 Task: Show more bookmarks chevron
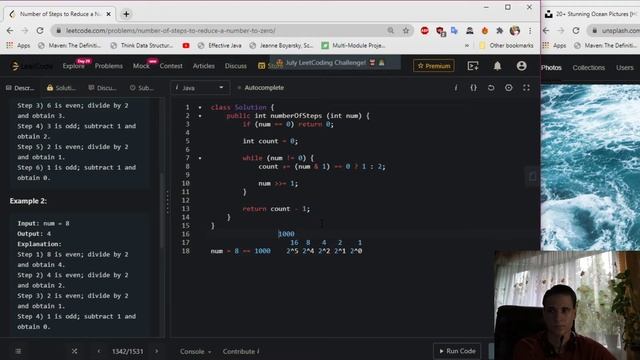[467, 45]
